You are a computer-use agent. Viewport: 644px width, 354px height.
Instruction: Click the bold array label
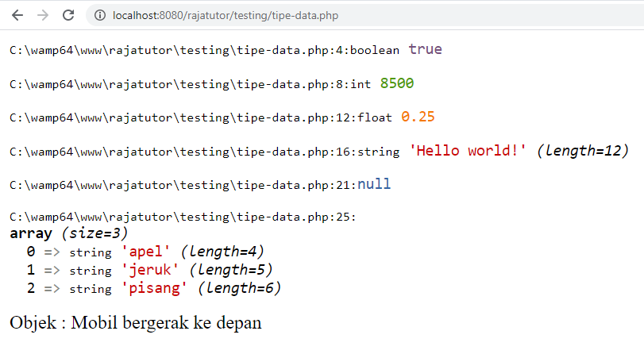click(x=30, y=233)
